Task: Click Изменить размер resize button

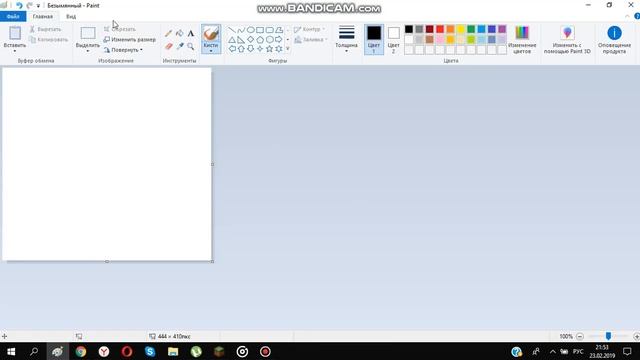Action: point(129,40)
